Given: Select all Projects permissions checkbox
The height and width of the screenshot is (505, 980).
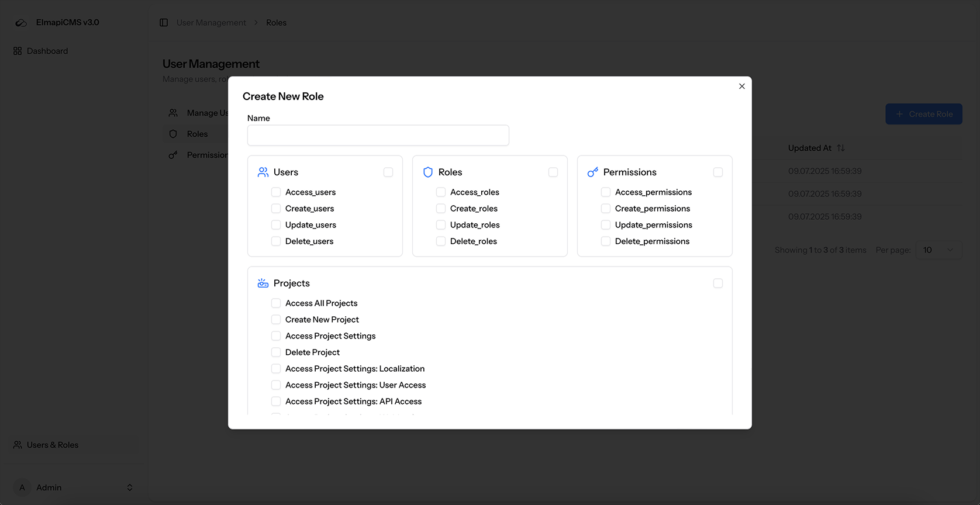Looking at the screenshot, I should point(718,283).
